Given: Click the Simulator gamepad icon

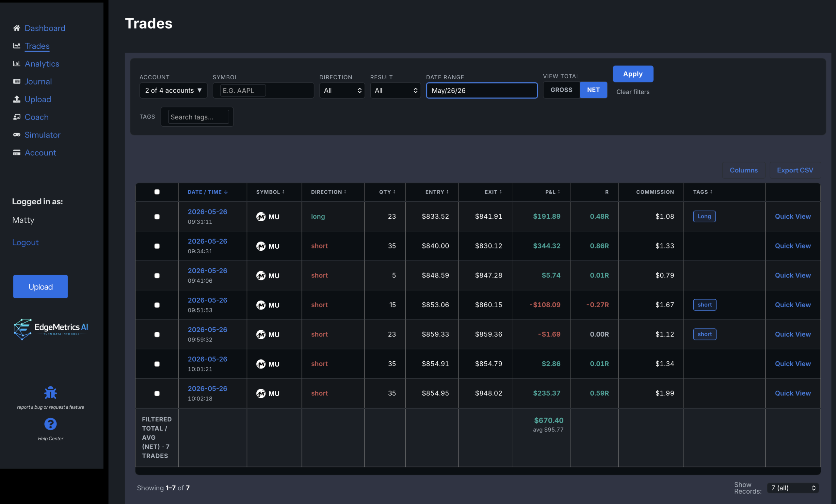Looking at the screenshot, I should (x=17, y=134).
